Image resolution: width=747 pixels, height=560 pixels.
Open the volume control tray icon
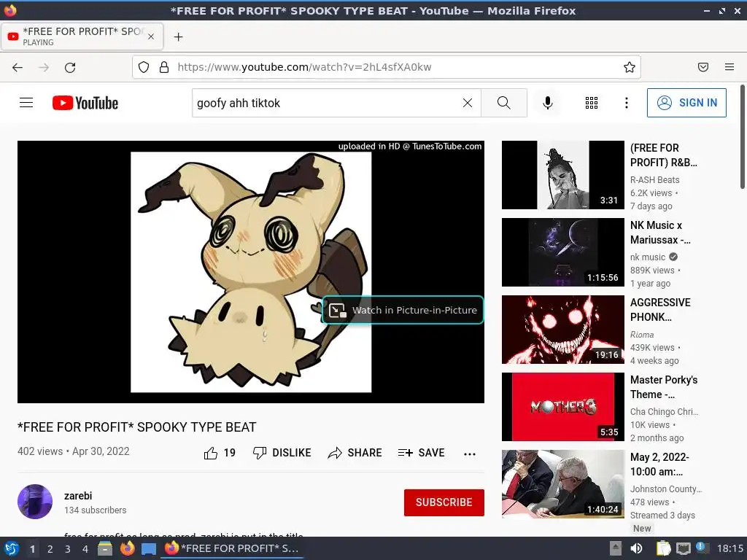tap(636, 548)
